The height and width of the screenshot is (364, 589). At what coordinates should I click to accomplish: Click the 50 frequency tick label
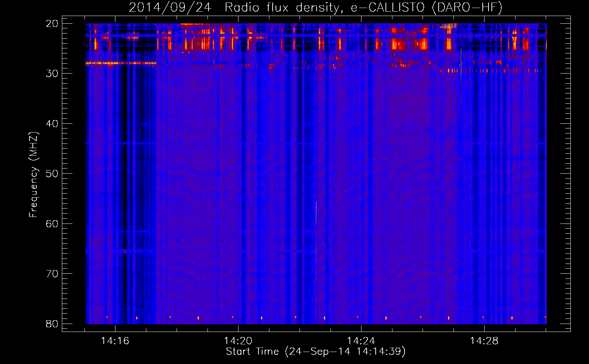(52, 174)
